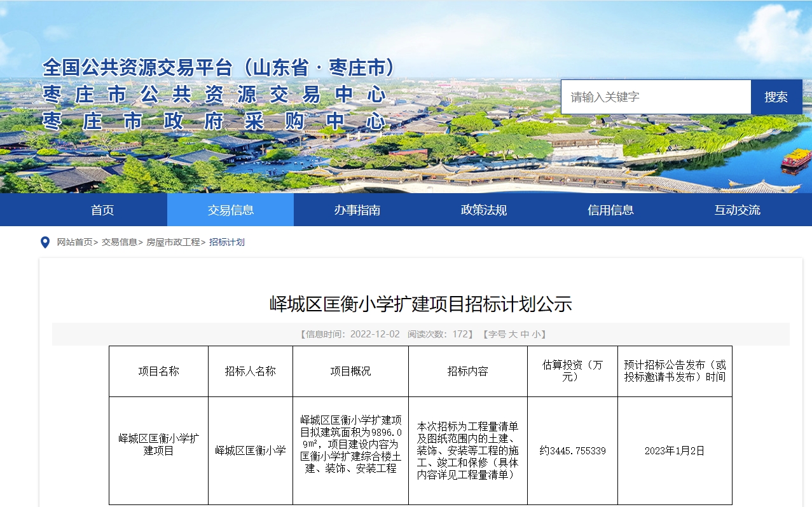
Task: Click the 枣庄市政府采购中心 banner title
Action: click(x=214, y=121)
